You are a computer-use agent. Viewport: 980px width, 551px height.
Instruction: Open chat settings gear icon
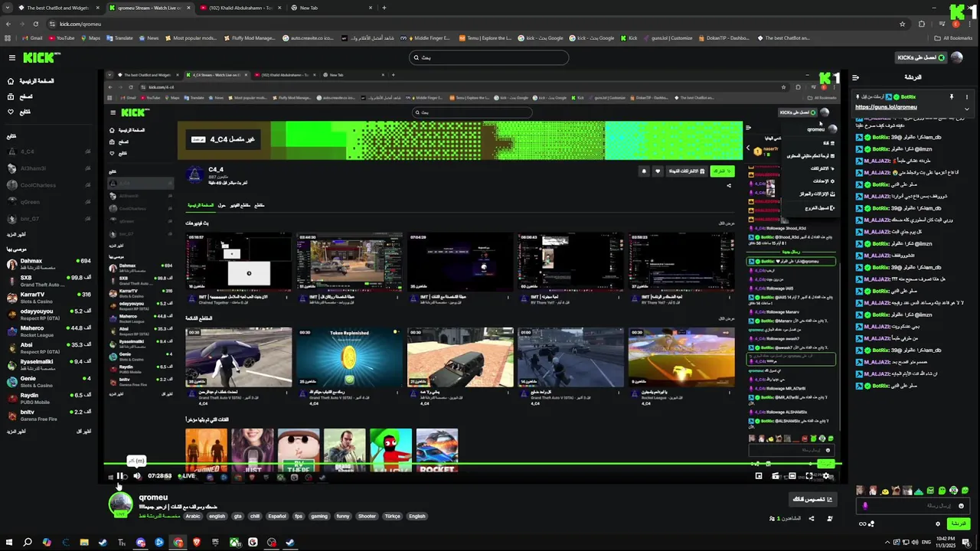point(938,523)
